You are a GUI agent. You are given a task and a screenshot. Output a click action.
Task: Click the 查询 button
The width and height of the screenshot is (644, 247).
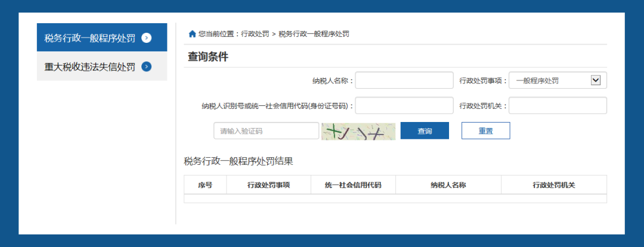tap(425, 131)
